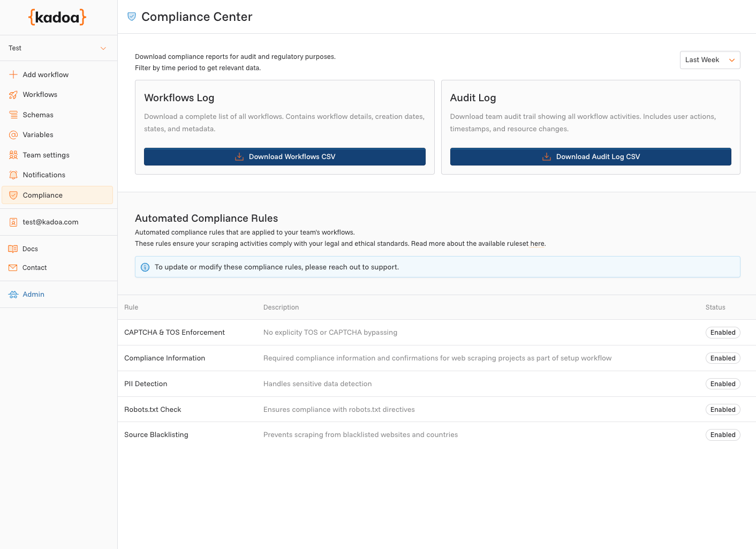Download the Workflows CSV
756x549 pixels.
click(284, 157)
